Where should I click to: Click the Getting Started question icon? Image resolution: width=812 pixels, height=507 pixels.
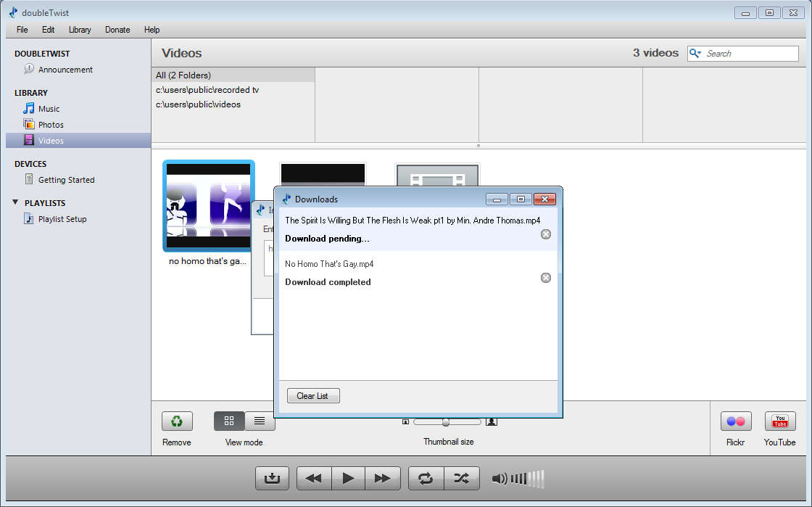(x=29, y=179)
